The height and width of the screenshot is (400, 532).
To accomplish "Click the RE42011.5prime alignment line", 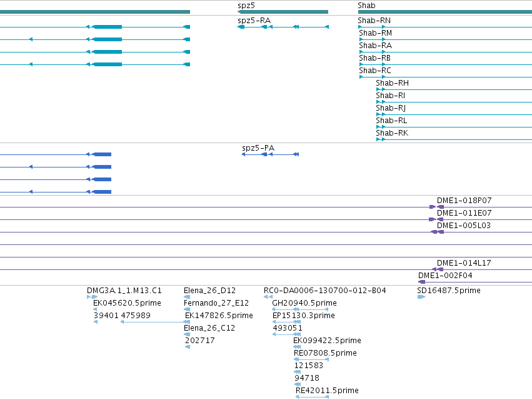I will coord(312,397).
